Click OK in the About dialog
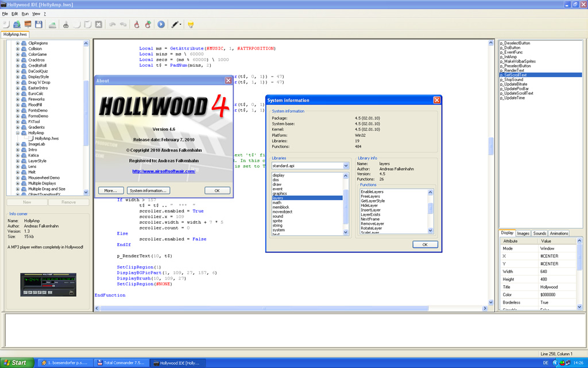Viewport: 588px width, 368px height. 217,191
